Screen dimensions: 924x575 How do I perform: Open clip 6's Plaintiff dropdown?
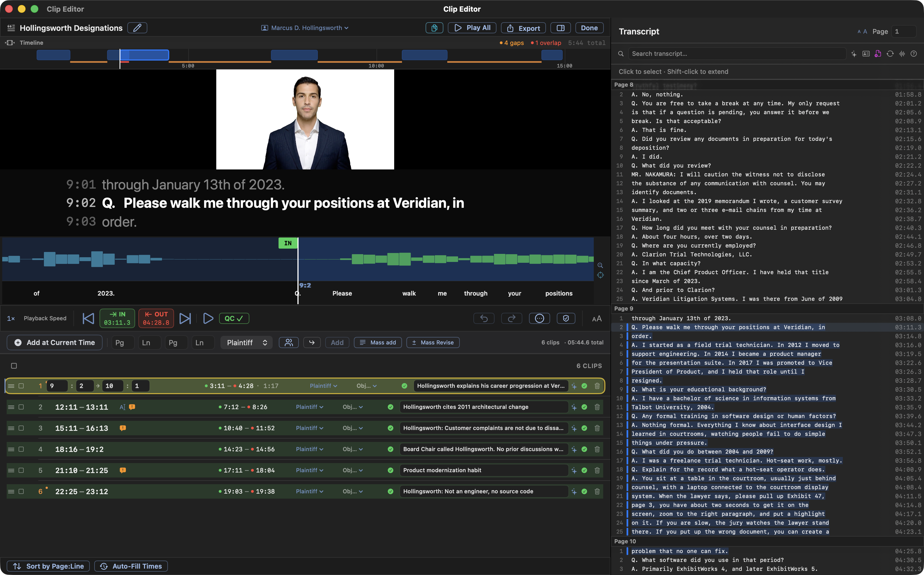[x=309, y=491]
